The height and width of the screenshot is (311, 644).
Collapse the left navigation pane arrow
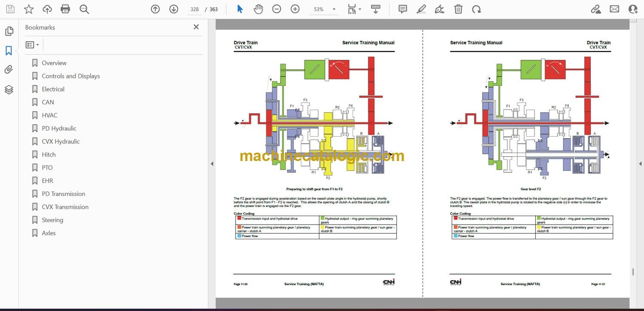[211, 164]
